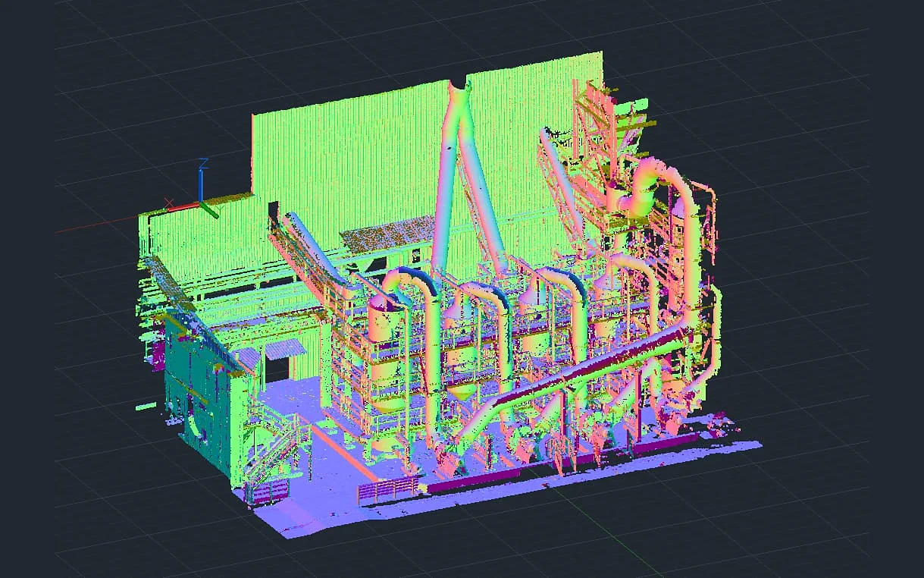This screenshot has width=924, height=578.
Task: Click the UCS axis icon
Action: coord(193,190)
